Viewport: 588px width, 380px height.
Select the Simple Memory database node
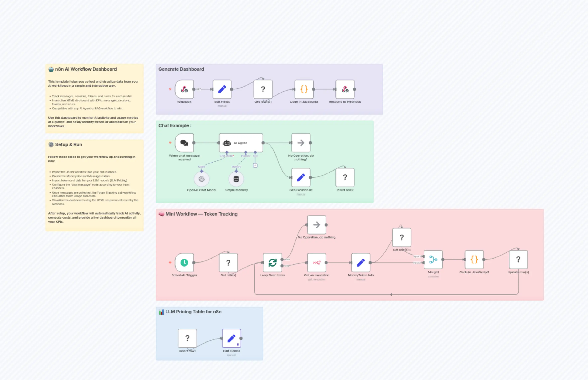[x=236, y=179]
